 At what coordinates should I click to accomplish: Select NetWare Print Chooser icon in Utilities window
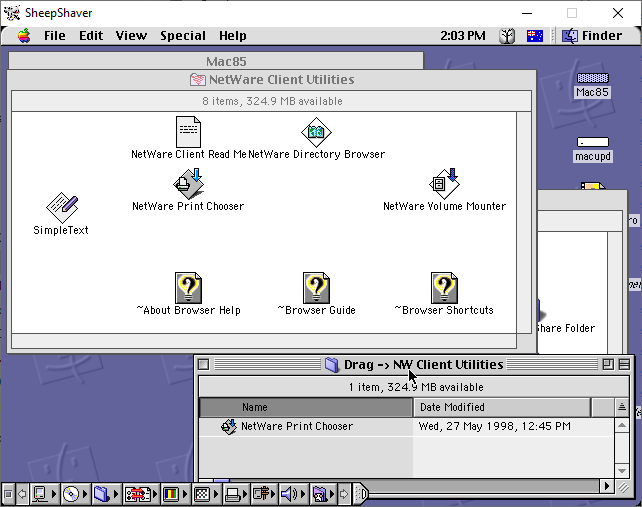pos(188,184)
